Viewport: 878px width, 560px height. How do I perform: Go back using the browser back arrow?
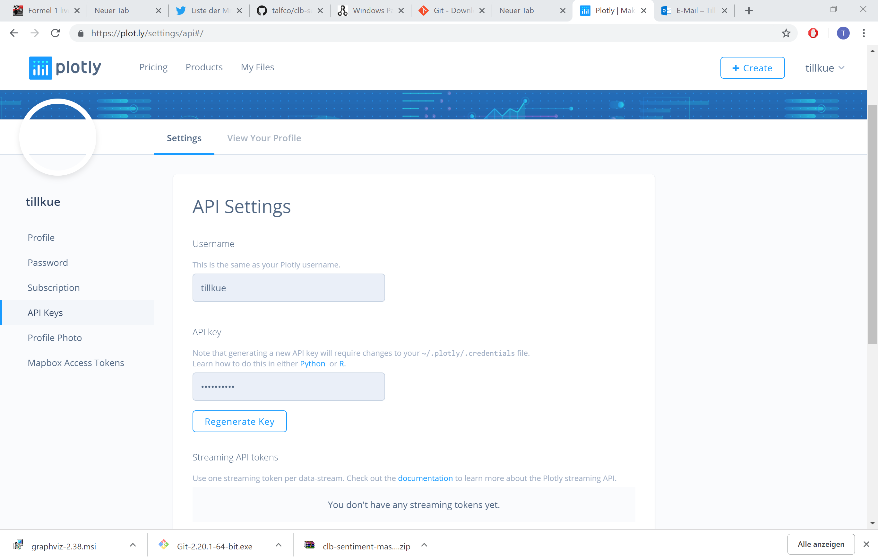pyautogui.click(x=13, y=32)
